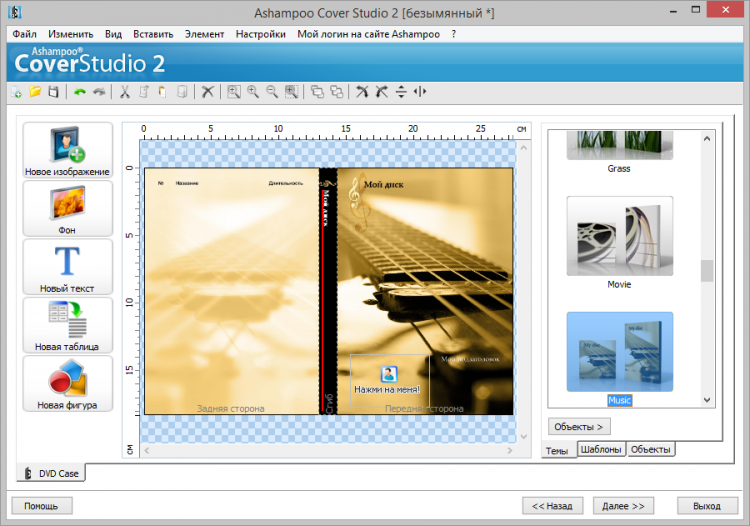750x526 pixels.
Task: Insert new text using Новый текст
Action: coord(67,267)
